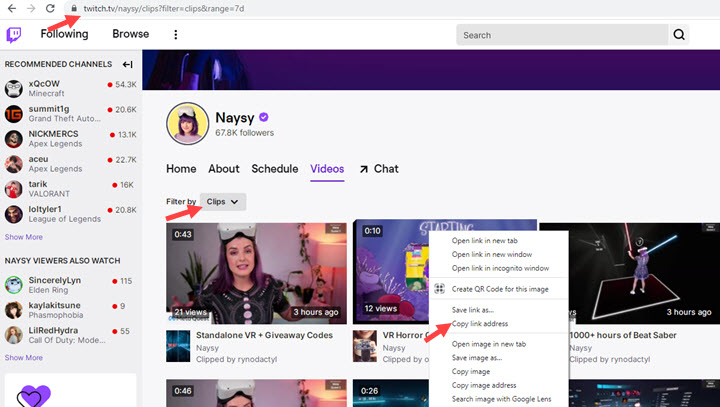Reload the page with refresh icon
Image resolution: width=720 pixels, height=407 pixels.
click(50, 8)
